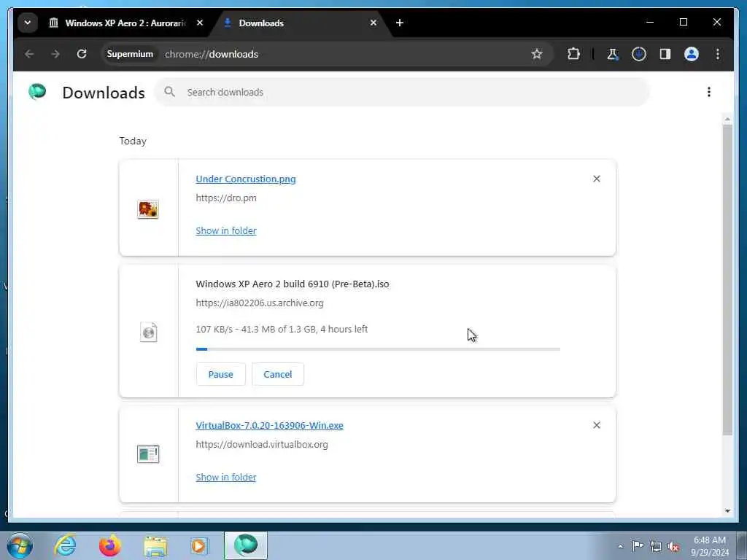Click the scrollbar up arrow
The width and height of the screenshot is (747, 560).
coord(727,119)
